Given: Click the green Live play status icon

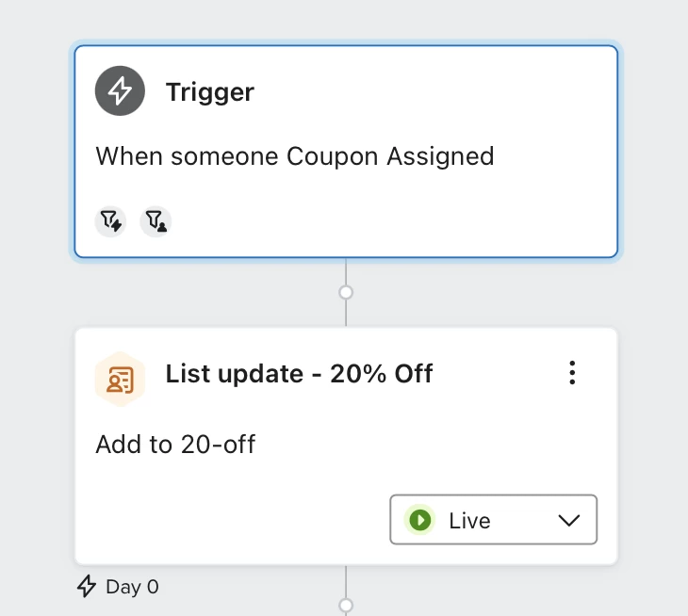Looking at the screenshot, I should [x=420, y=520].
